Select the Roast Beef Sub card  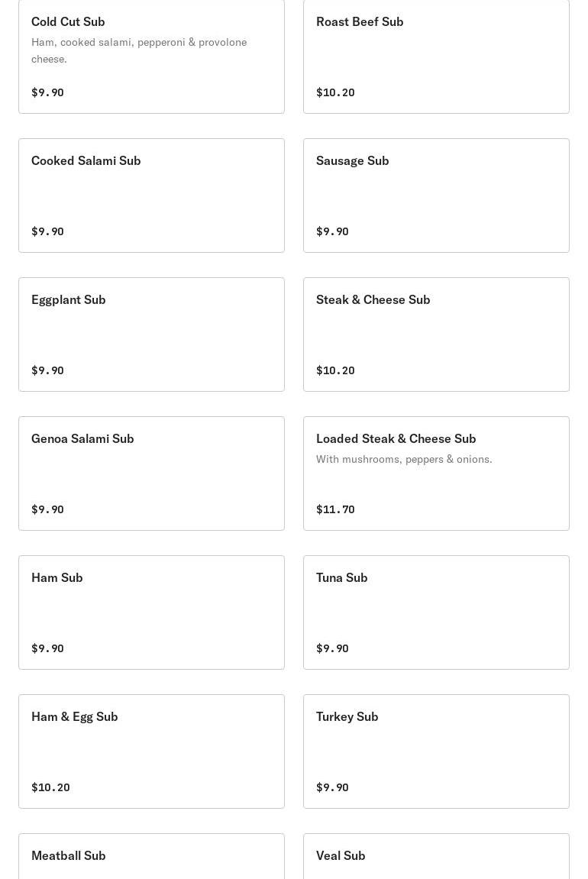coord(436,56)
